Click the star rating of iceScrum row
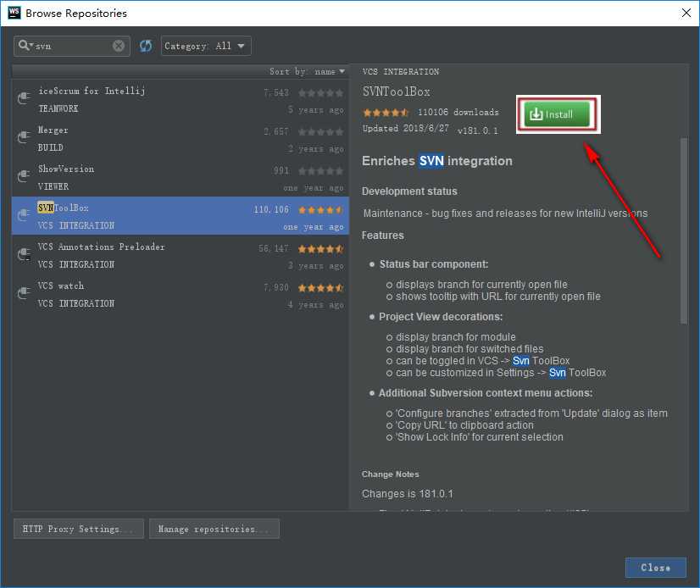This screenshot has width=700, height=588. click(x=320, y=93)
